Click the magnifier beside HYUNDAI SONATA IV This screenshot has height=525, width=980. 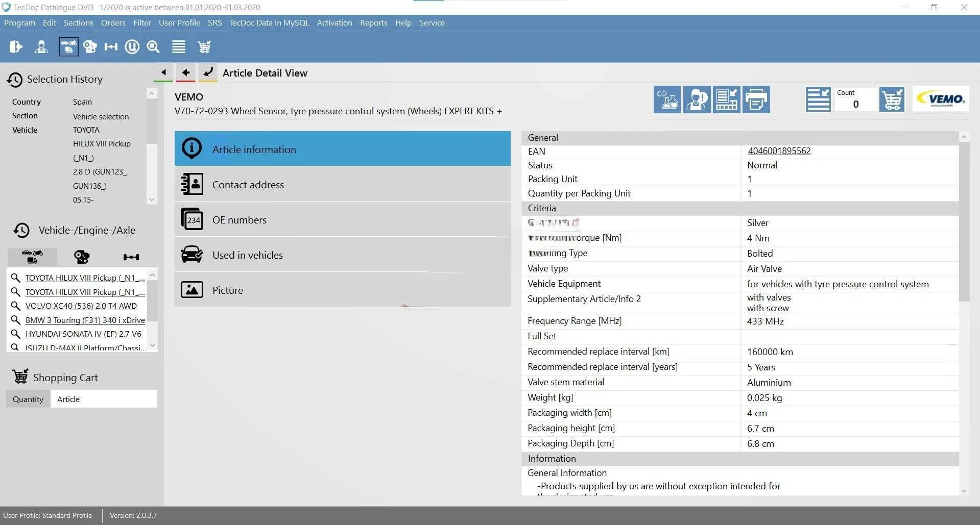click(15, 334)
